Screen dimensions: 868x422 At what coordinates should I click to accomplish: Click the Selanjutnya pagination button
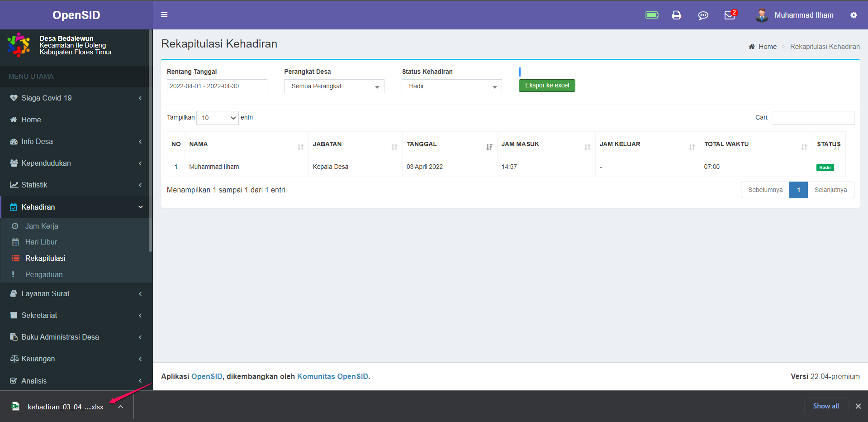pos(830,190)
